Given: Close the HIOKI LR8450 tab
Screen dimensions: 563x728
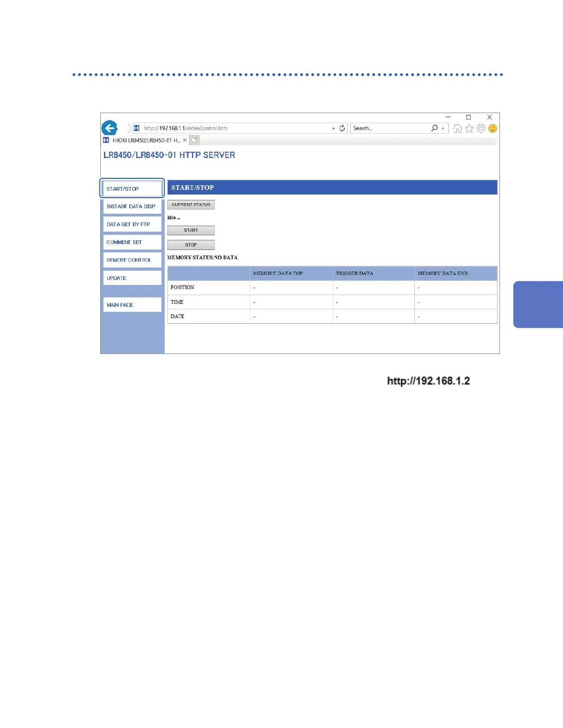Looking at the screenshot, I should pyautogui.click(x=185, y=140).
